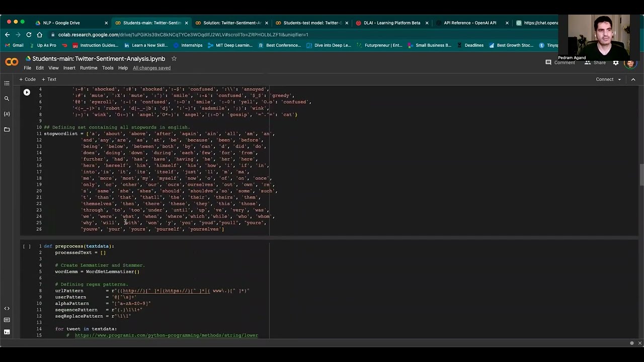
Task: Open the command palette icon
Action: (x=7, y=320)
